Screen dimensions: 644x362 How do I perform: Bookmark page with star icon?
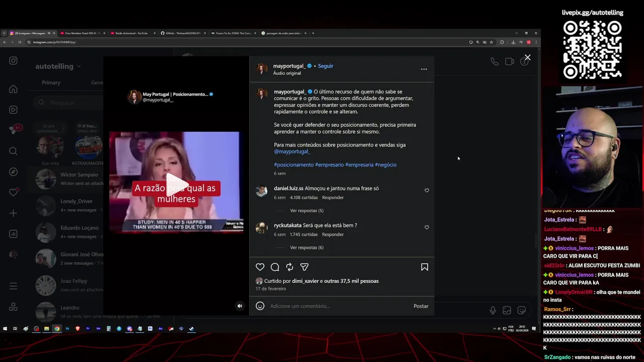coord(491,42)
